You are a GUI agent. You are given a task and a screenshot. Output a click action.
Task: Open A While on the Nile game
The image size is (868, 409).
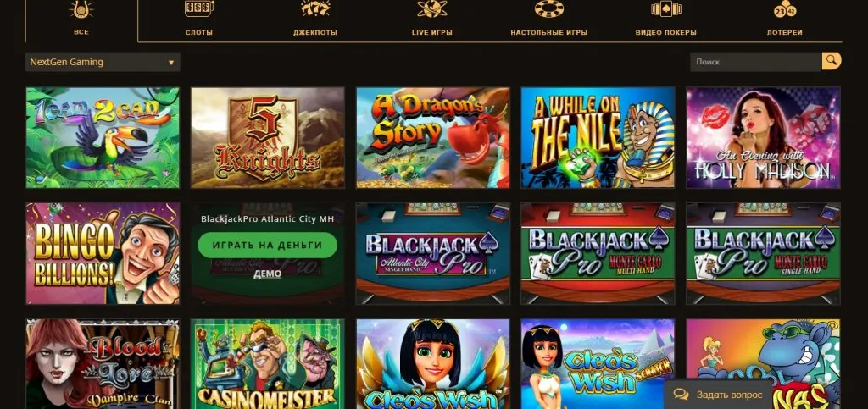coord(598,138)
